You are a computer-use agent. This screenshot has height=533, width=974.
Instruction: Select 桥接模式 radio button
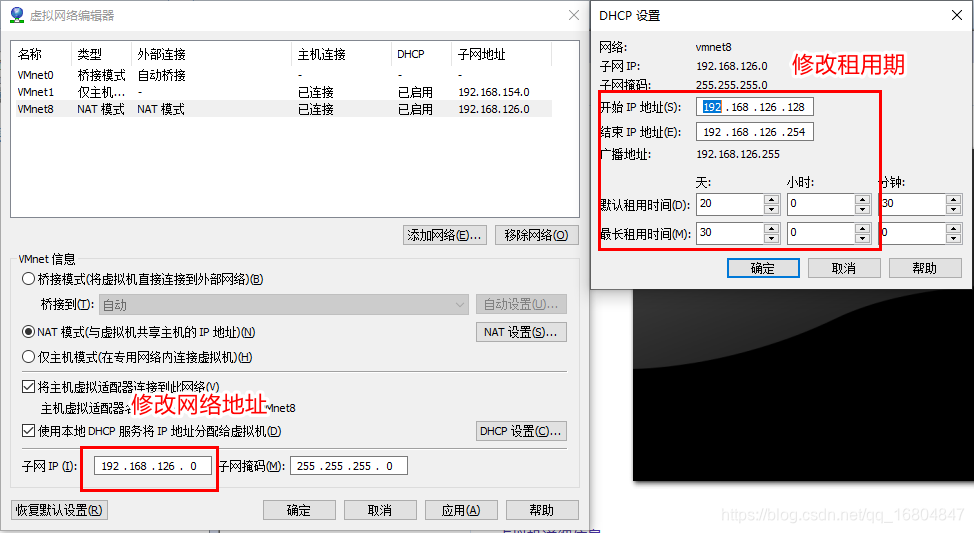point(28,279)
